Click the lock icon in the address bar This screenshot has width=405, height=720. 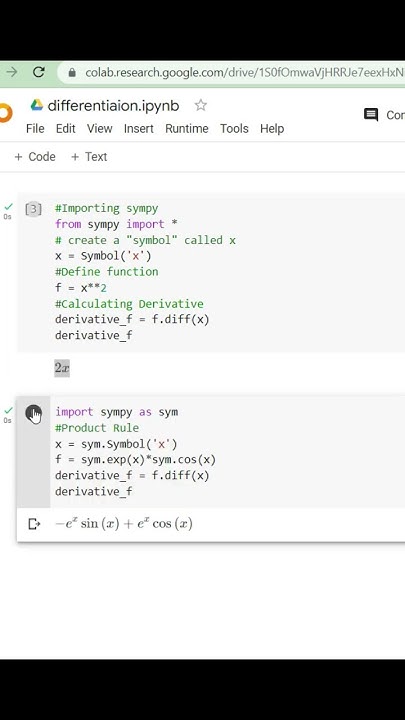(72, 73)
